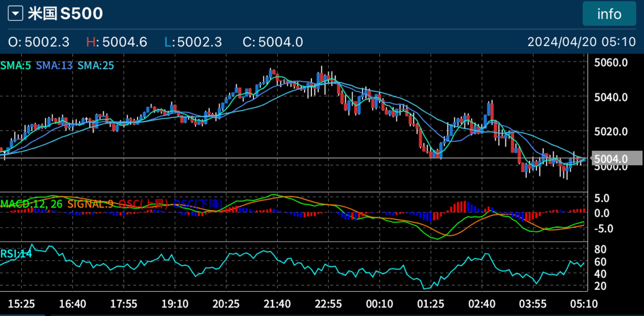This screenshot has height=316, width=644.
Task: Tap the 2024/04/20 05:10 timestamp
Action: (x=581, y=42)
